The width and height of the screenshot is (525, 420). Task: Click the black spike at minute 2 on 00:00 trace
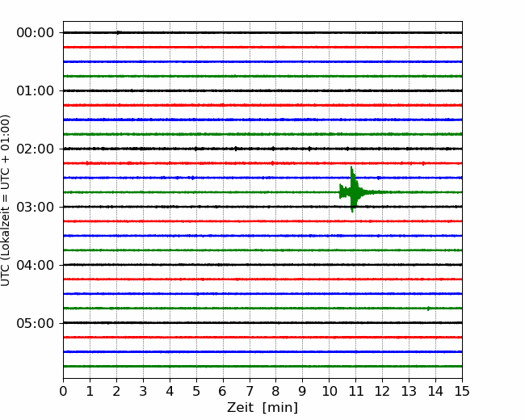tap(118, 32)
